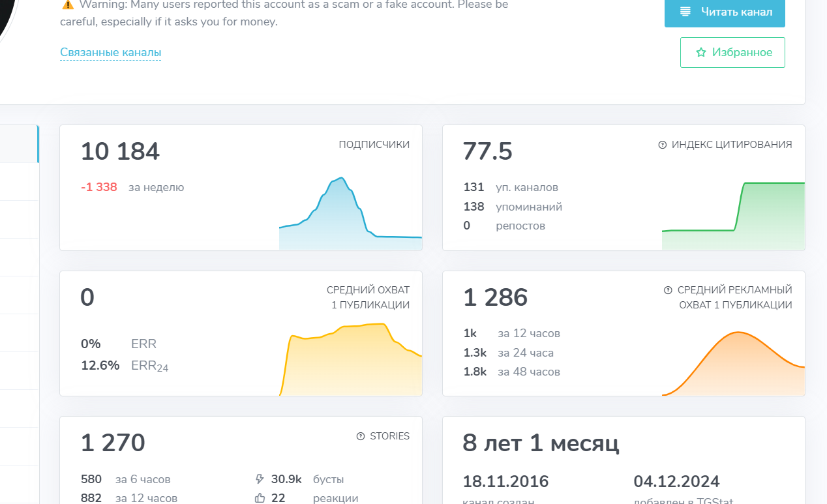Click the creation date 18.11.2016
Image resolution: width=827 pixels, height=504 pixels.
506,482
